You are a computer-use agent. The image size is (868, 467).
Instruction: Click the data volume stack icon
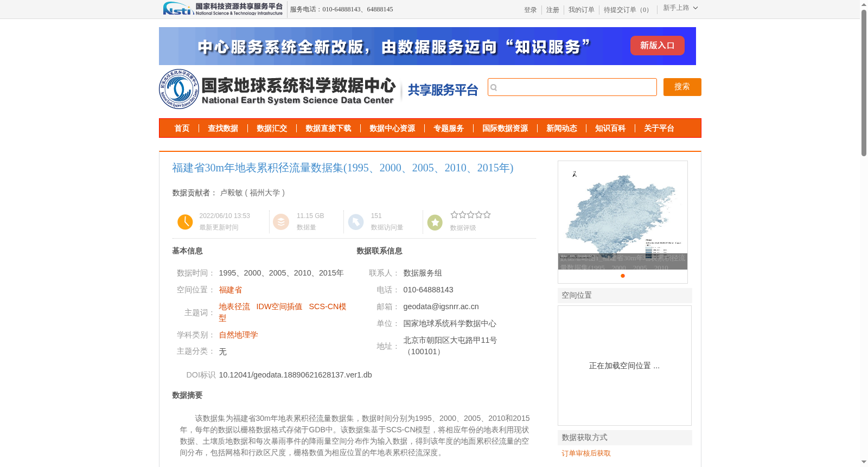pyautogui.click(x=281, y=222)
